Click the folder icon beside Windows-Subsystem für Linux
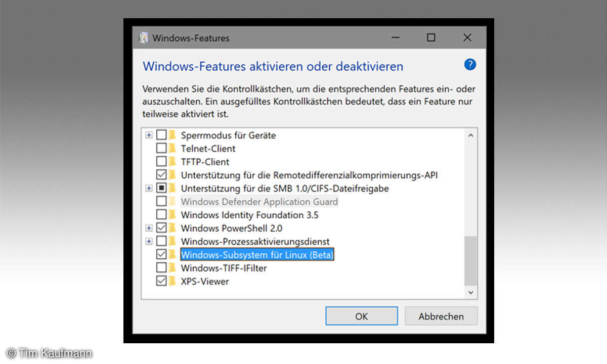The width and height of the screenshot is (607, 364). pyautogui.click(x=172, y=254)
